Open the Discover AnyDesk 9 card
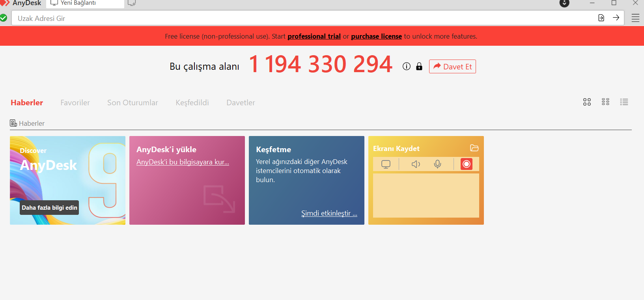 click(x=67, y=180)
